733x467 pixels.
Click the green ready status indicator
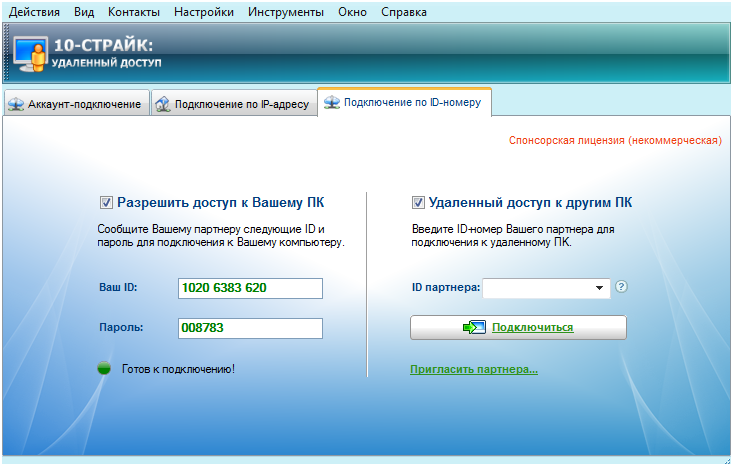click(104, 368)
